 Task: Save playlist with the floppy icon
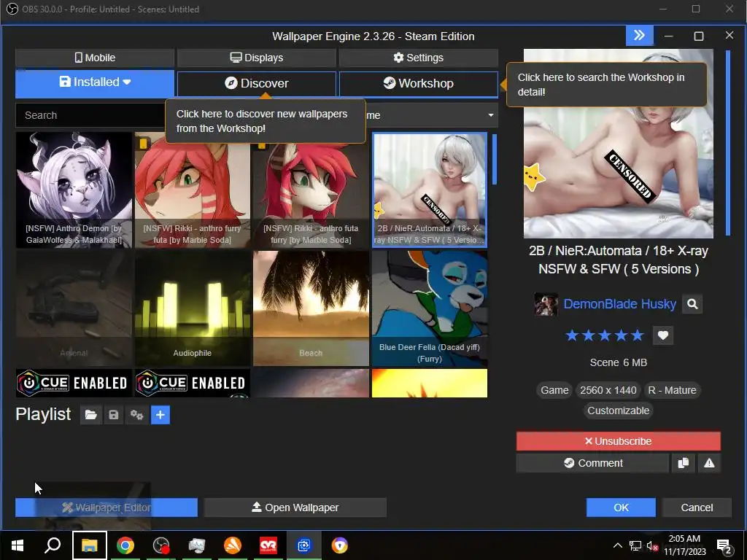point(113,415)
